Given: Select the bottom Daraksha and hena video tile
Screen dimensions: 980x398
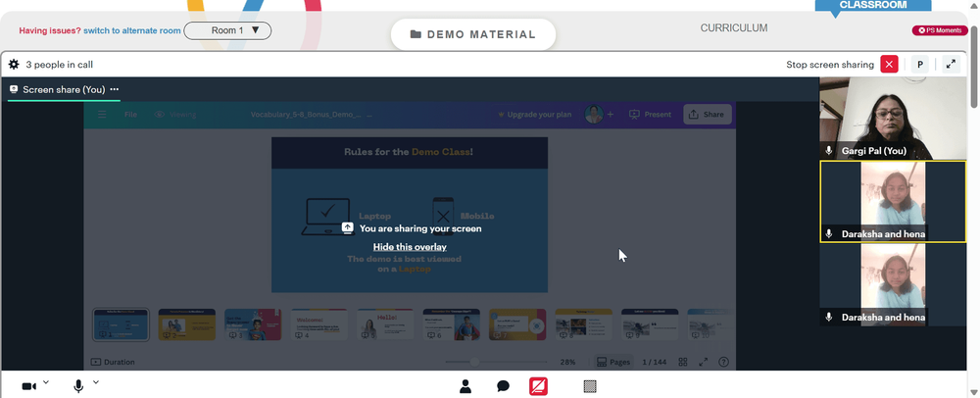Looking at the screenshot, I should point(893,285).
